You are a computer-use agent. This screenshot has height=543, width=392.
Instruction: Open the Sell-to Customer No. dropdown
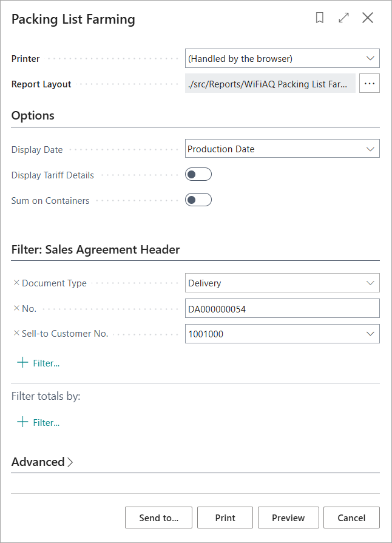pyautogui.click(x=282, y=334)
